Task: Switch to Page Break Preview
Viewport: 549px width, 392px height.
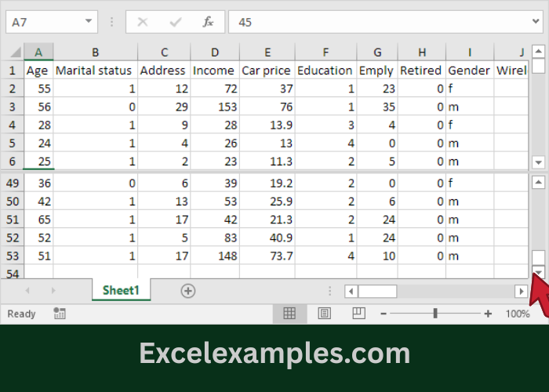Action: tap(358, 314)
